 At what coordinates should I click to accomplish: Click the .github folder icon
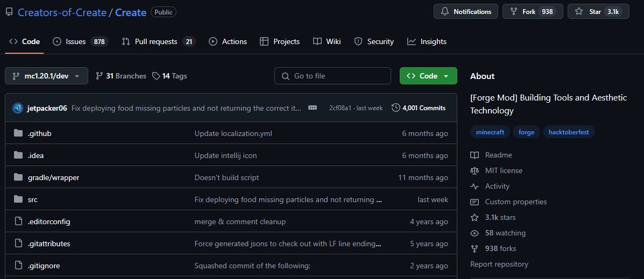pos(18,133)
